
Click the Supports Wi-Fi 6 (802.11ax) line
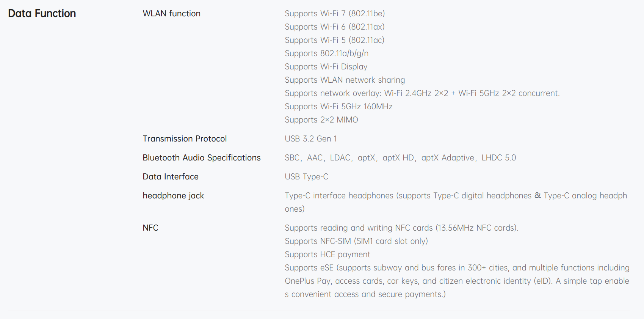334,27
